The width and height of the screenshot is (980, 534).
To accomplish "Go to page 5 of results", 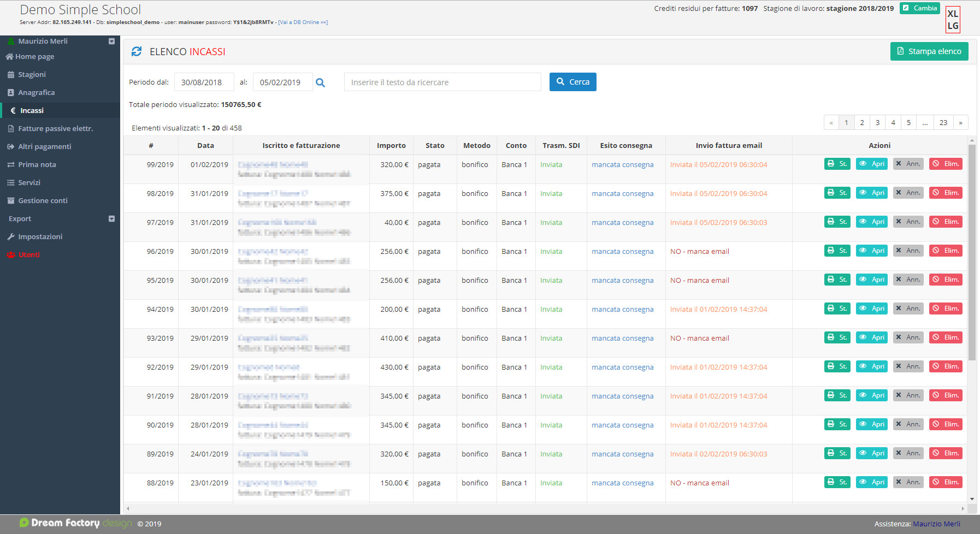I will (908, 122).
